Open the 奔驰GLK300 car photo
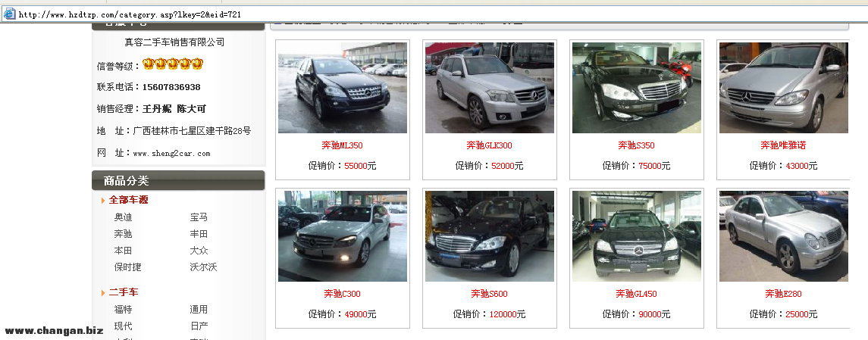 pyautogui.click(x=490, y=88)
